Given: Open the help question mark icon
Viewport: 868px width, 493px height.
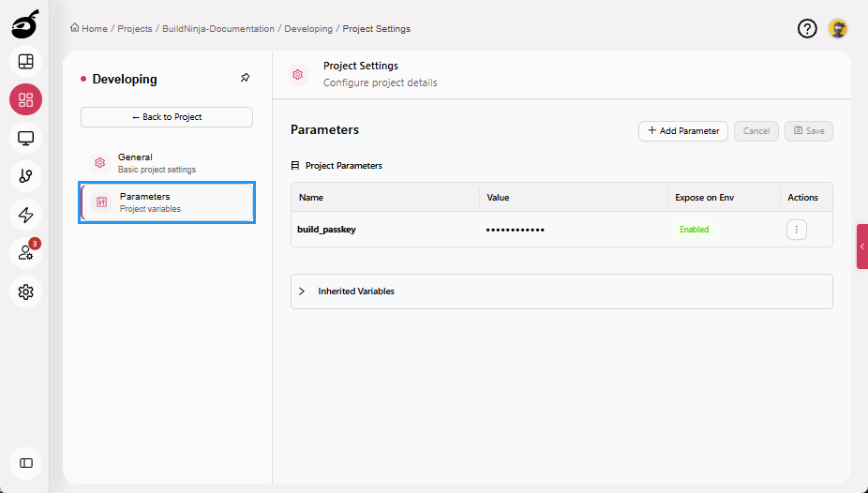Looking at the screenshot, I should (807, 28).
